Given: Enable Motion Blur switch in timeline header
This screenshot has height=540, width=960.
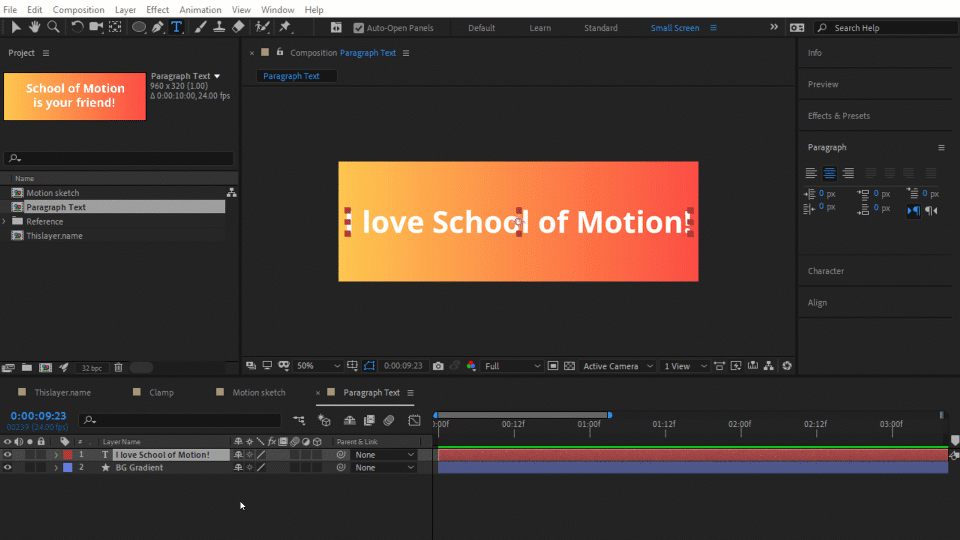Looking at the screenshot, I should coord(389,420).
